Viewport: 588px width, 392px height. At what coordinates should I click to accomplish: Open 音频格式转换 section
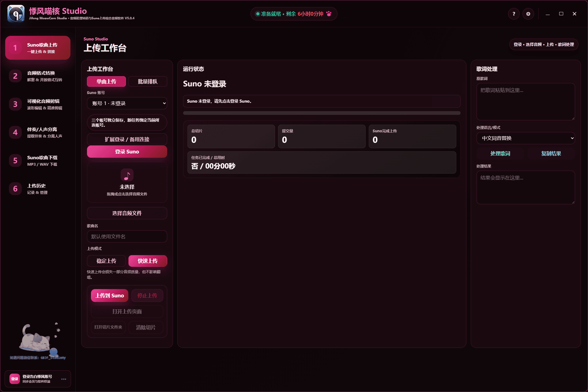(x=38, y=76)
